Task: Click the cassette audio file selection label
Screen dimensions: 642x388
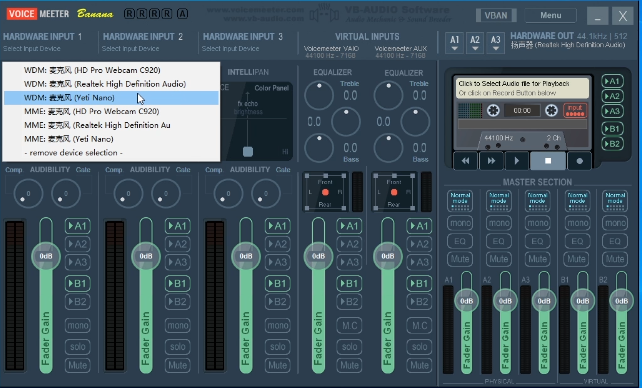Action: [522, 88]
